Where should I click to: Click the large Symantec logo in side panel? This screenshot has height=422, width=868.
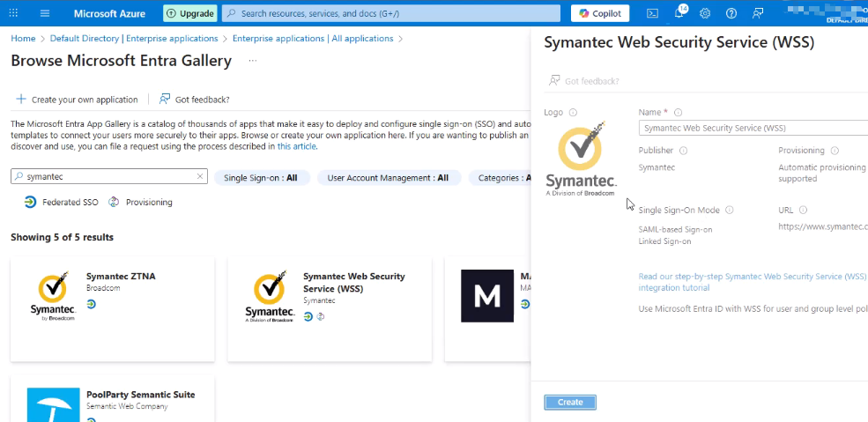coord(582,159)
